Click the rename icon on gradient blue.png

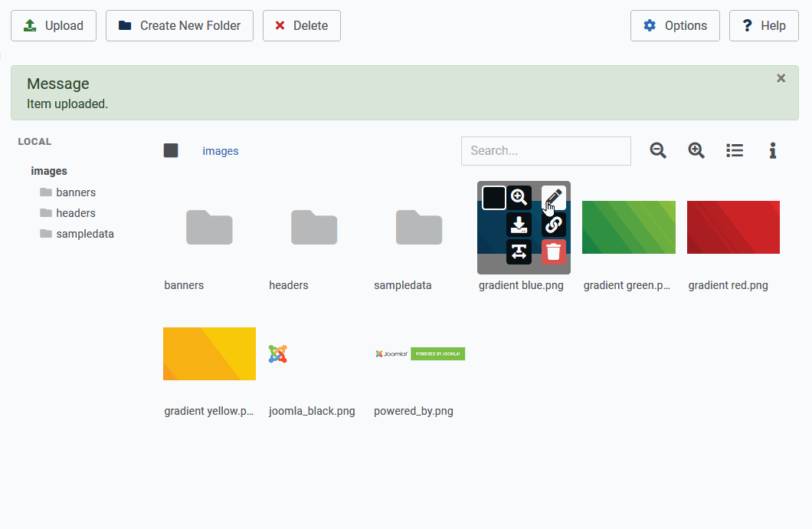[519, 251]
